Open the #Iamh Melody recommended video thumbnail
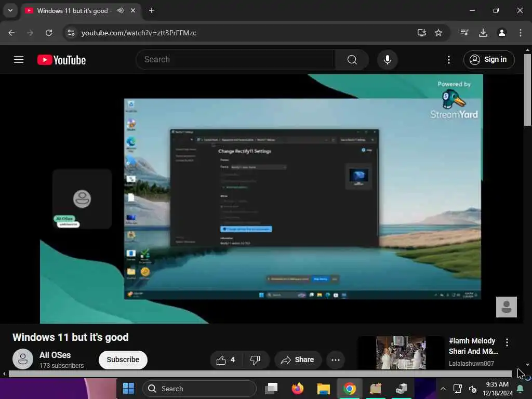 tap(401, 353)
